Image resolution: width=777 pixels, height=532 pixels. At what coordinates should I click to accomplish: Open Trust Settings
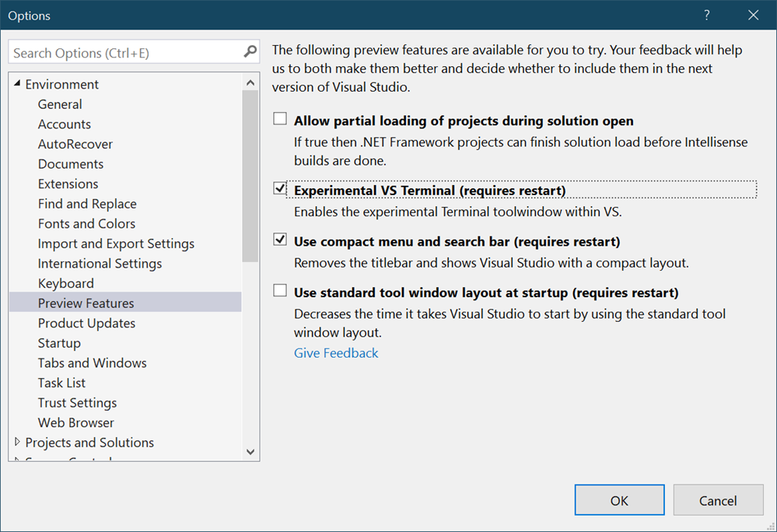77,403
